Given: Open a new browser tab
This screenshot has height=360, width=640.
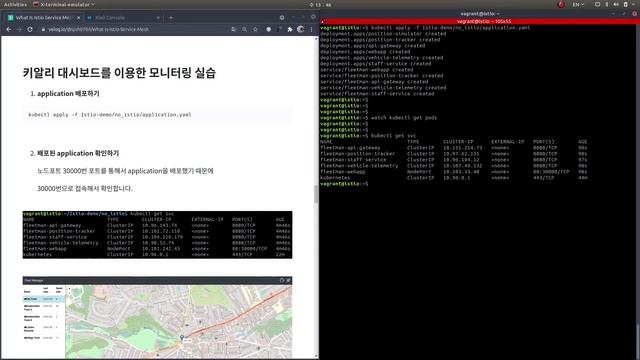Looking at the screenshot, I should click(171, 18).
